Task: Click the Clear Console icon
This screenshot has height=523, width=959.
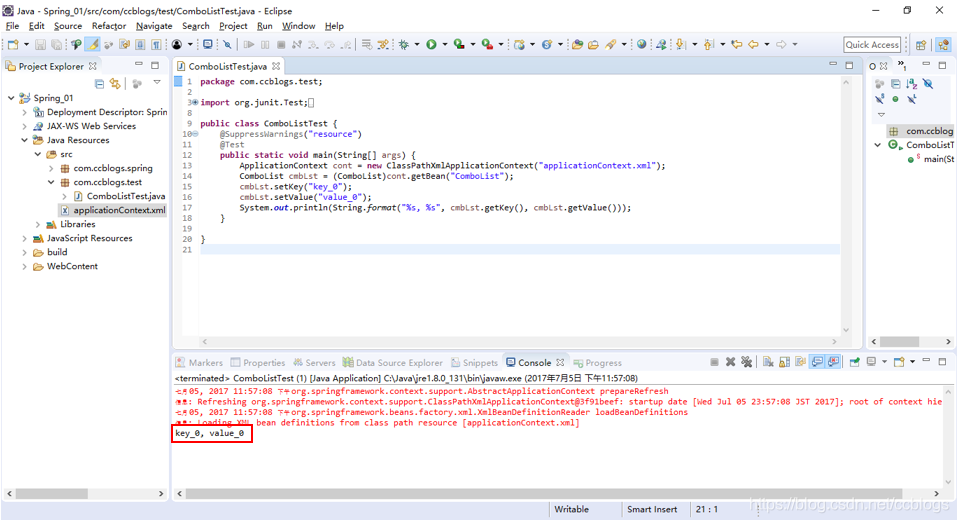Action: pyautogui.click(x=768, y=362)
